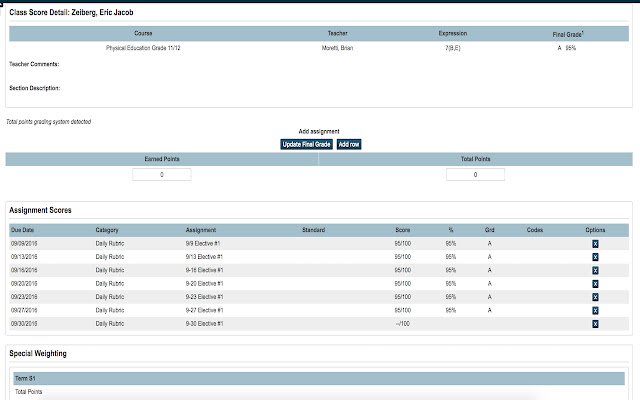Click the 7(B,E) expression value

(453, 48)
